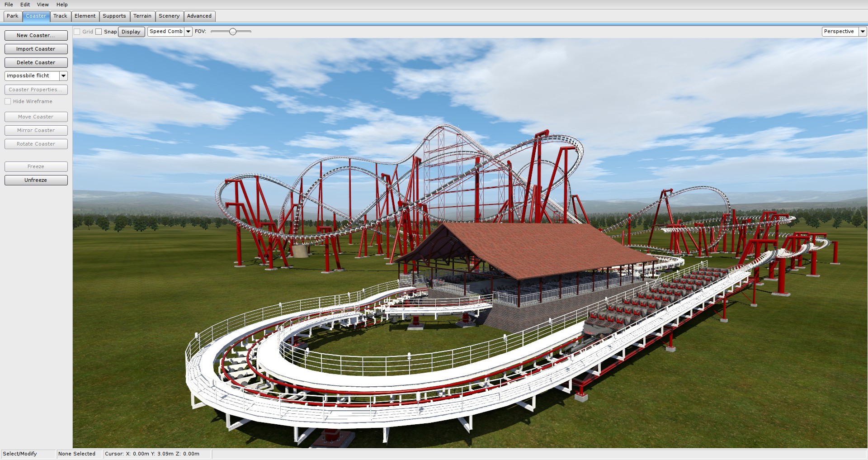868x460 pixels.
Task: Click the Freeze button
Action: [x=36, y=166]
